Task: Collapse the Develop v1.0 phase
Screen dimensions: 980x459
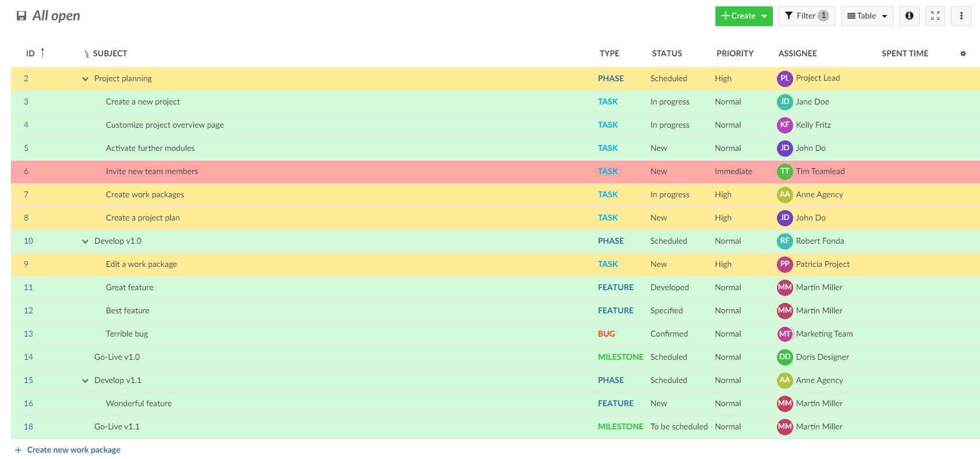Action: pos(85,241)
